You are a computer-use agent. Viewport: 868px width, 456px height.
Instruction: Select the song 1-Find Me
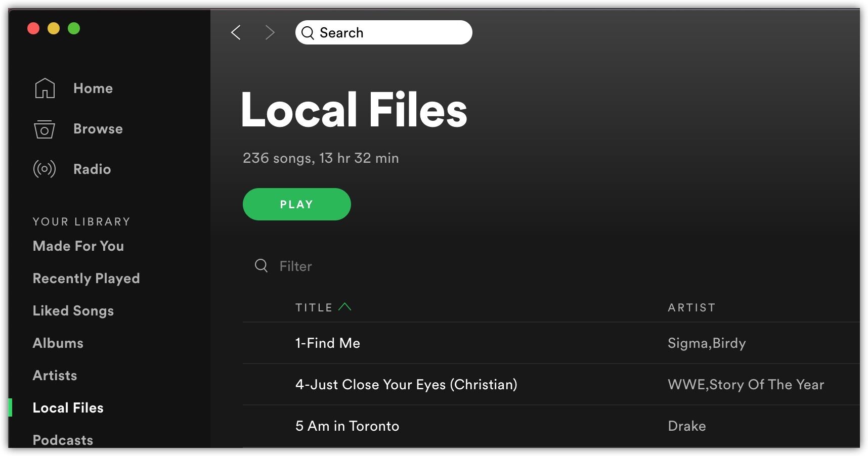328,343
